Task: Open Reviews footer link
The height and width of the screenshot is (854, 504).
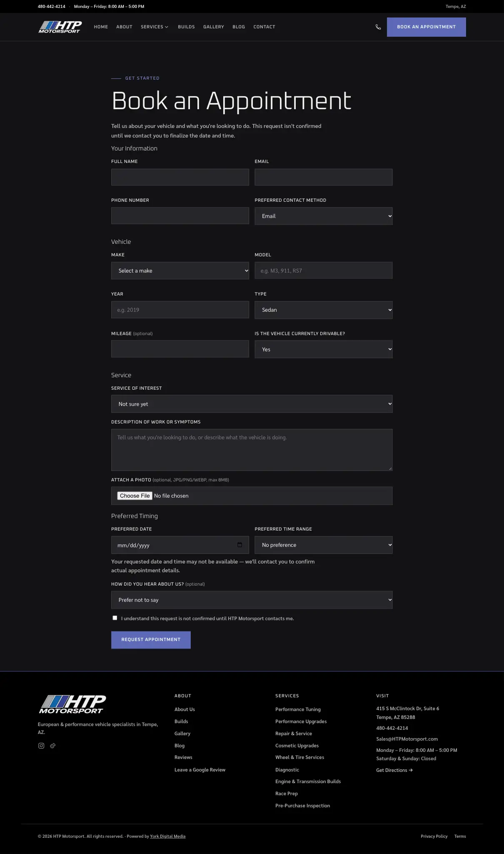Action: click(183, 757)
